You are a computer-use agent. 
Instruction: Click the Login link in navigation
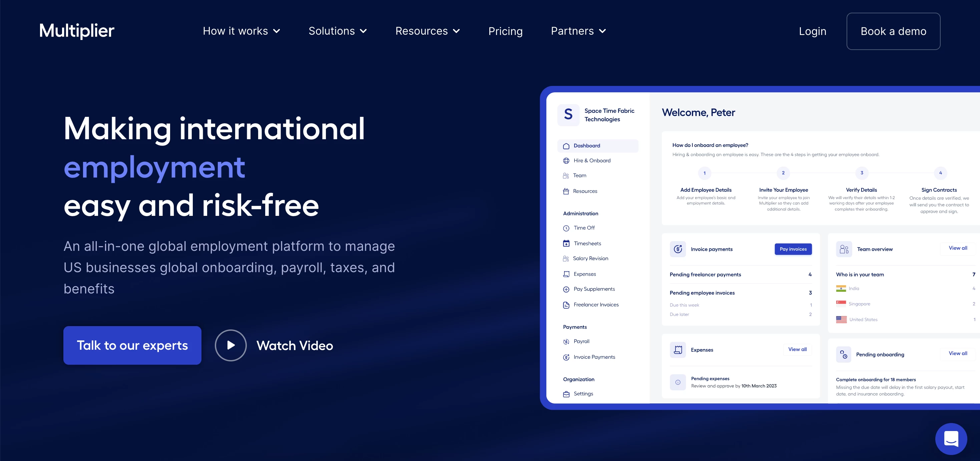point(813,31)
